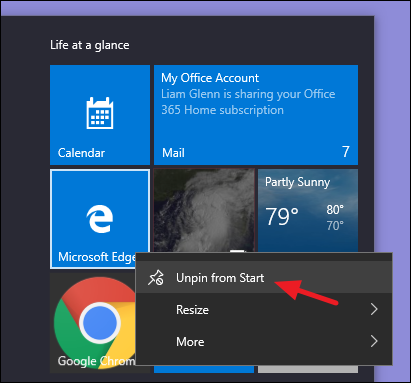Expand the chevron next to Resize
This screenshot has height=383, width=411.
(x=374, y=310)
